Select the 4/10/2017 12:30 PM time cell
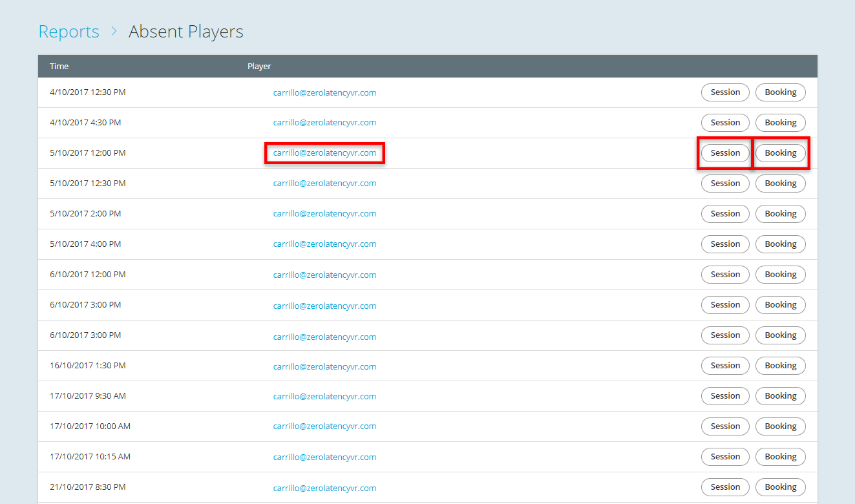 pyautogui.click(x=87, y=92)
